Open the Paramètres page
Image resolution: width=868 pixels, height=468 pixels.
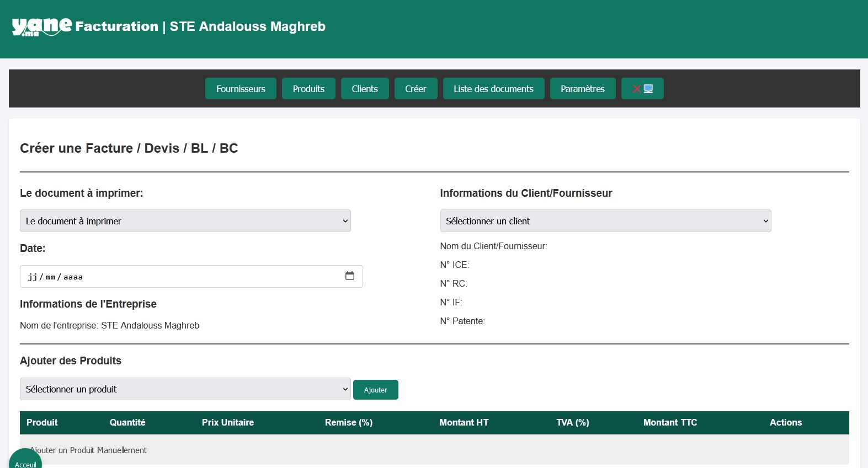click(583, 89)
